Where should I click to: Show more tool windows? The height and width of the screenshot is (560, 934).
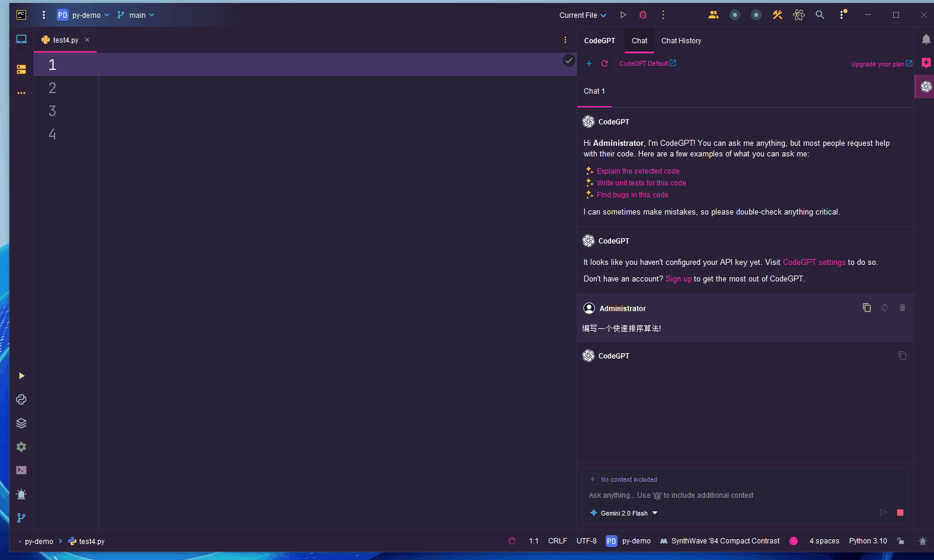(x=21, y=93)
